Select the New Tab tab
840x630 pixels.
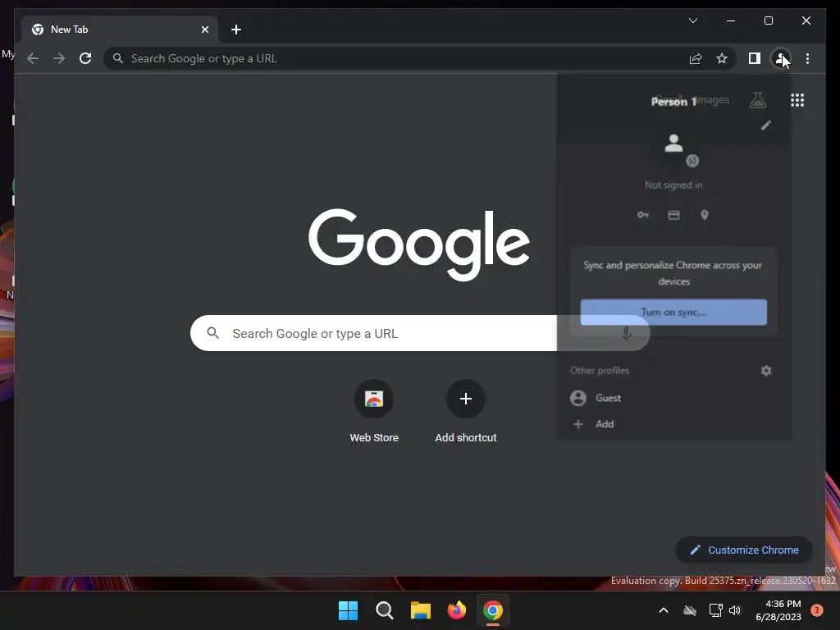click(x=120, y=30)
